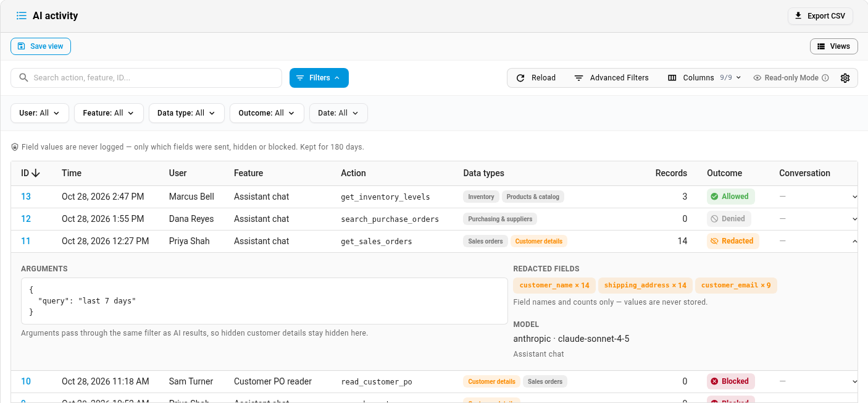
Task: Click the customer_email × 9 chip
Action: 736,286
